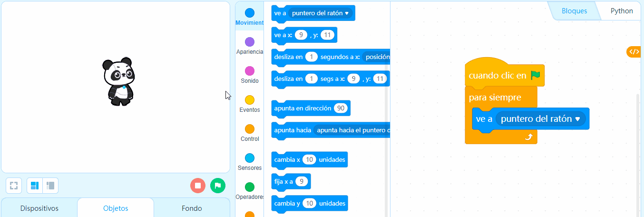Open the Apariencia blocks category
The width and height of the screenshot is (644, 217).
tap(249, 46)
